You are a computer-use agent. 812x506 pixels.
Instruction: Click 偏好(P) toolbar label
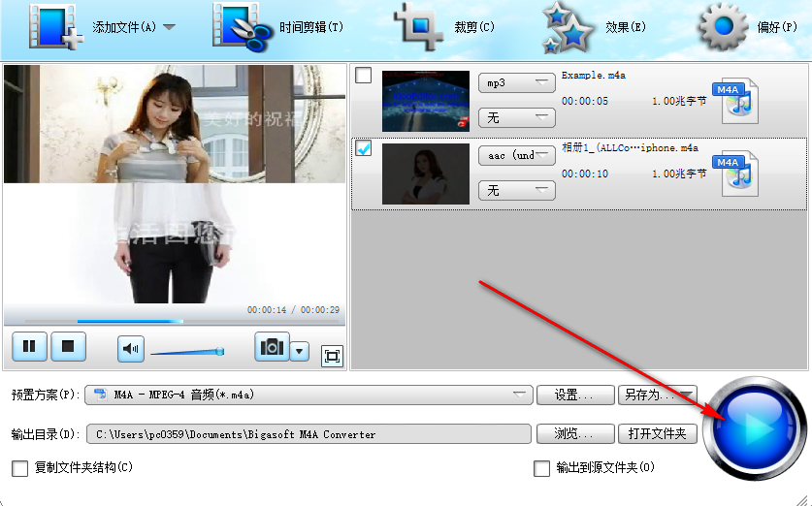(777, 27)
